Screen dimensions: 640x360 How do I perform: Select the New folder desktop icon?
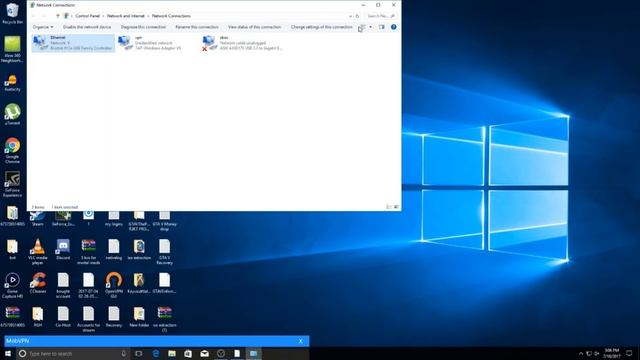tap(139, 316)
